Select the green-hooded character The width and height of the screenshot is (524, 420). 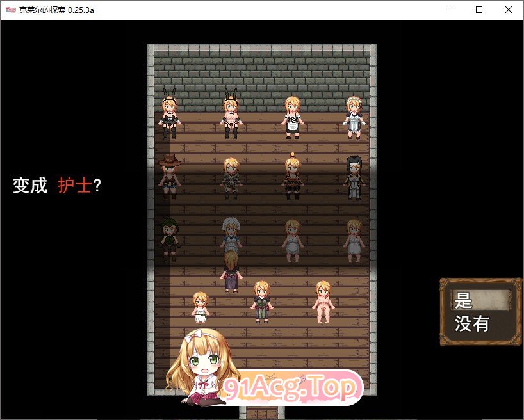[170, 239]
